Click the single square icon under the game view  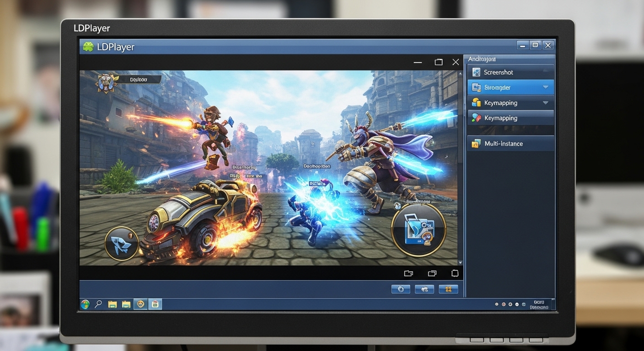(455, 273)
